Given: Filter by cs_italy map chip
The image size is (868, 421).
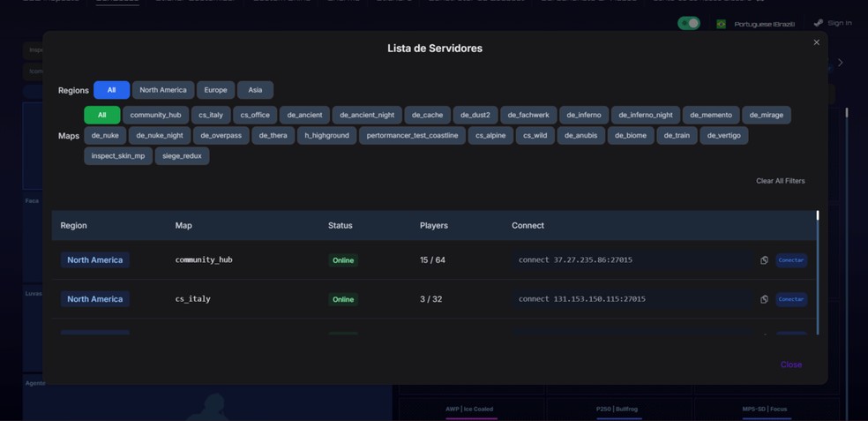Looking at the screenshot, I should pyautogui.click(x=211, y=116).
